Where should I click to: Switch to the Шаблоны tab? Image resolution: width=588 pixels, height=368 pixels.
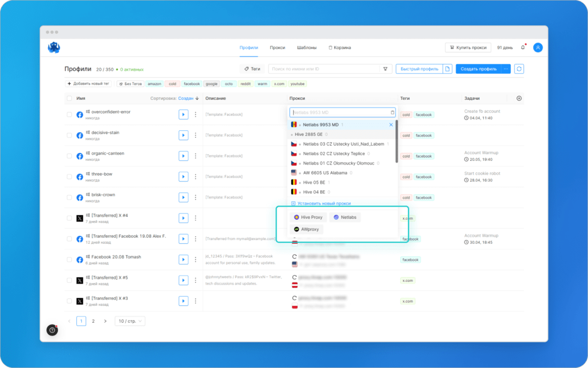pos(307,47)
